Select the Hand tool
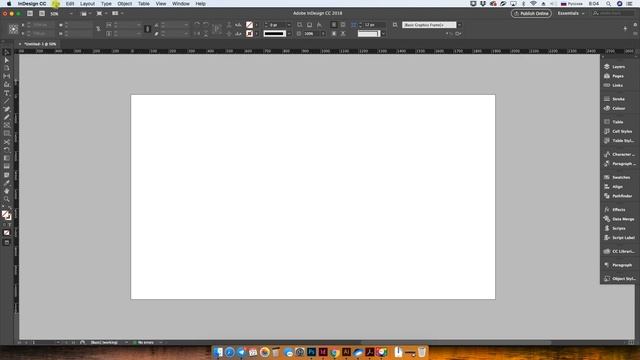The image size is (640, 360). coord(7,191)
